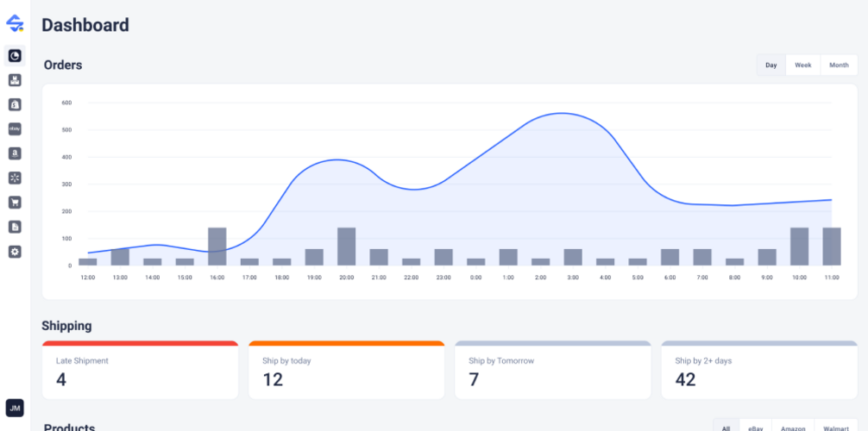Open the settings gear in sidebar

[15, 252]
